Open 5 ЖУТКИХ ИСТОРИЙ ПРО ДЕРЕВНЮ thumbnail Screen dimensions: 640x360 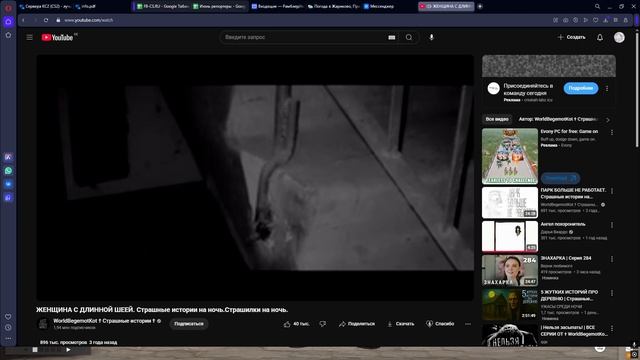tap(510, 304)
